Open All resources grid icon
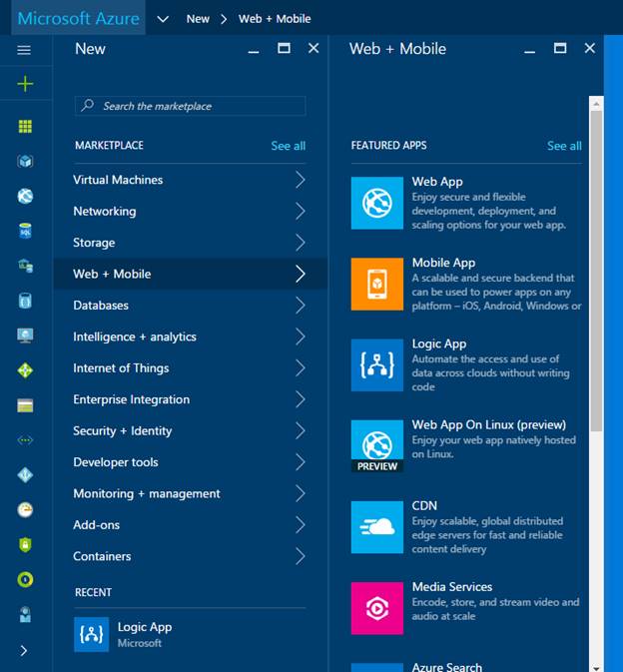The image size is (623, 672). coord(25,127)
